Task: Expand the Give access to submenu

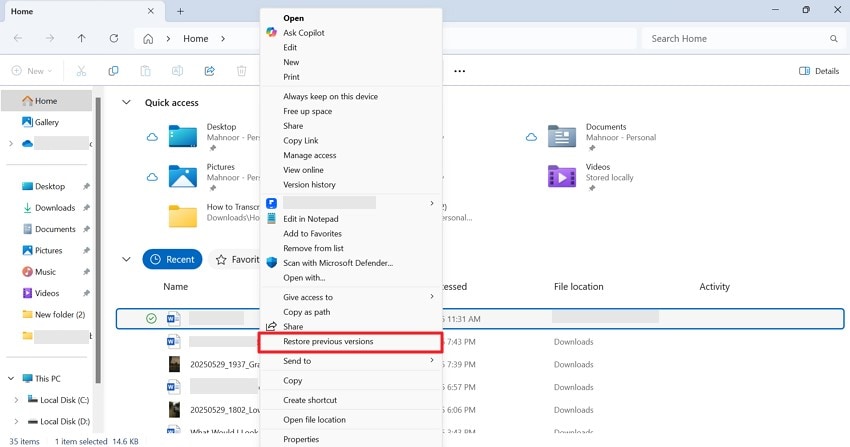Action: pos(351,297)
